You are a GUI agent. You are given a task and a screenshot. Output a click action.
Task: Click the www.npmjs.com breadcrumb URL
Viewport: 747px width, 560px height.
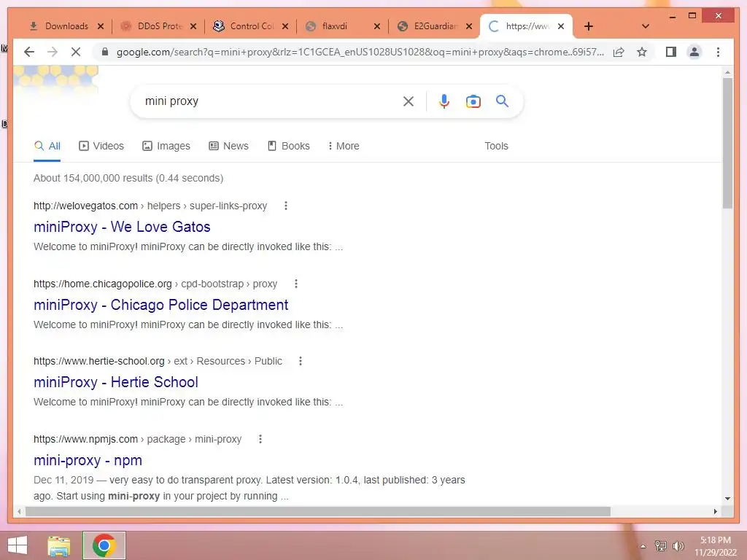pos(137,439)
